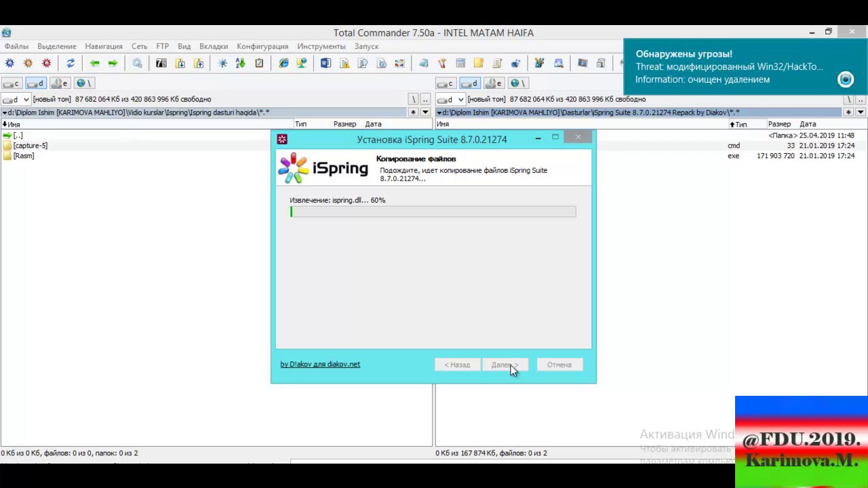Viewport: 868px width, 488px height.
Task: Click the network computer globe icon
Action: click(x=302, y=63)
